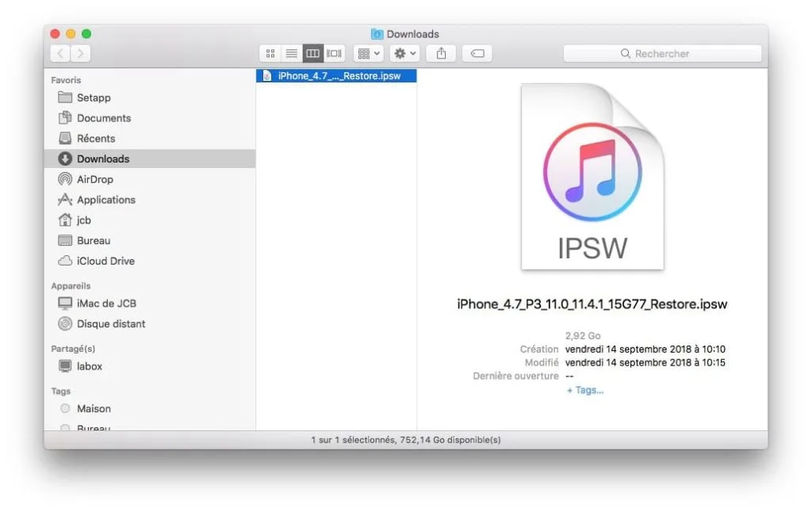Open the Setapp folder in sidebar
The width and height of the screenshot is (812, 512).
coord(150,97)
